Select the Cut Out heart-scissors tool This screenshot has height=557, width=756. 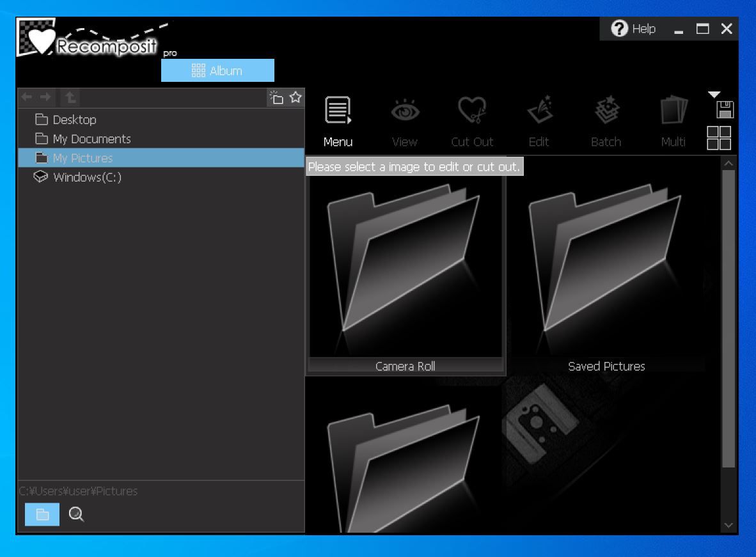click(472, 112)
